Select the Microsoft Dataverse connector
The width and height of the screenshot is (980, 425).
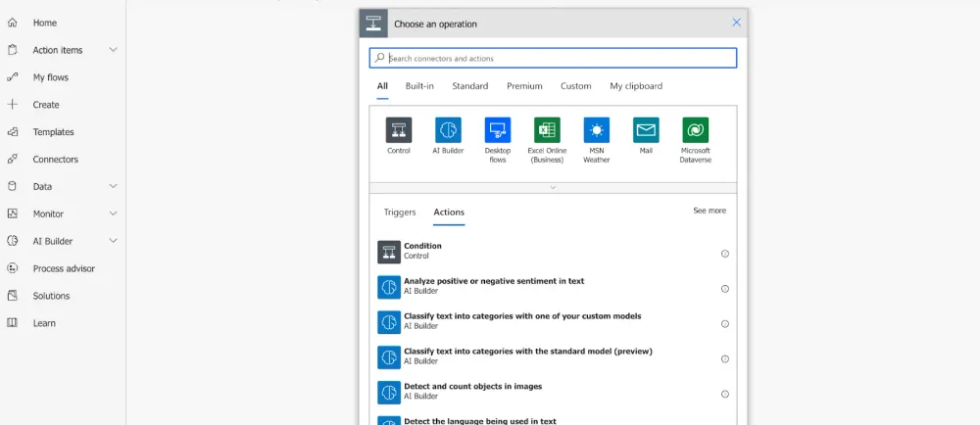click(x=696, y=130)
